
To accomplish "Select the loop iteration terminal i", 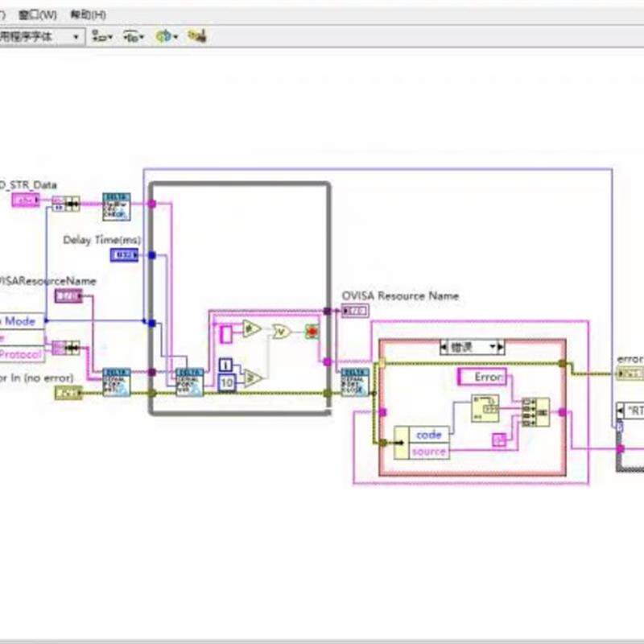I will pos(225,365).
